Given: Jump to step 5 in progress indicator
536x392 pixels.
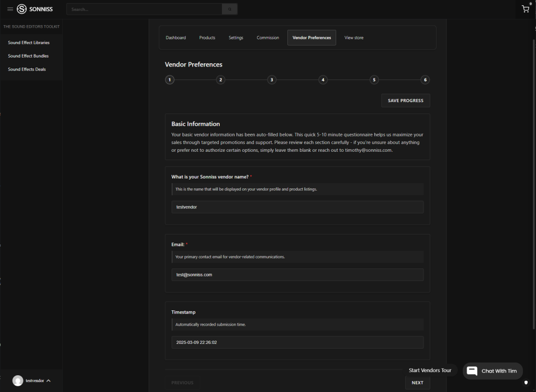Looking at the screenshot, I should [x=374, y=80].
